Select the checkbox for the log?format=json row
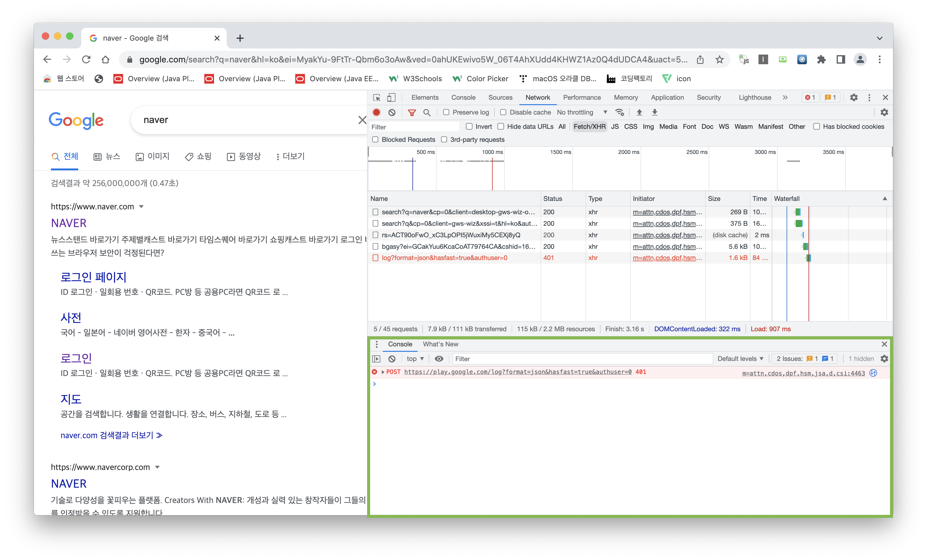Image resolution: width=927 pixels, height=560 pixels. (x=375, y=258)
